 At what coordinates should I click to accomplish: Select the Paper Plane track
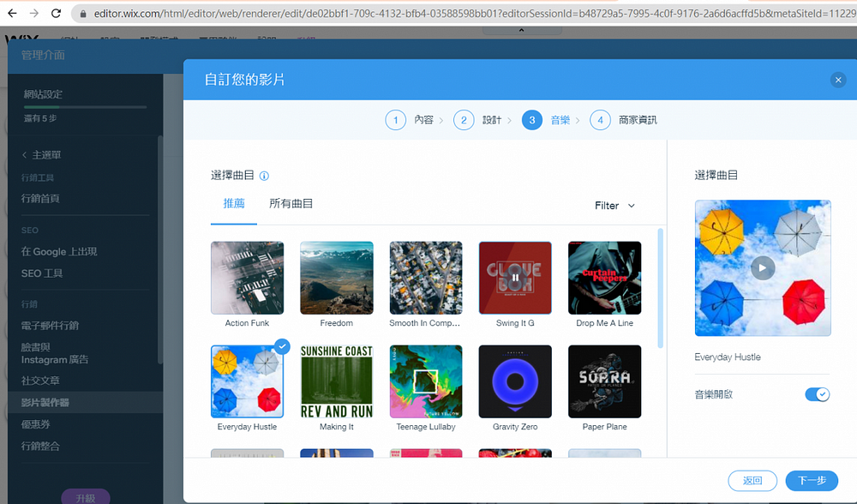[604, 381]
